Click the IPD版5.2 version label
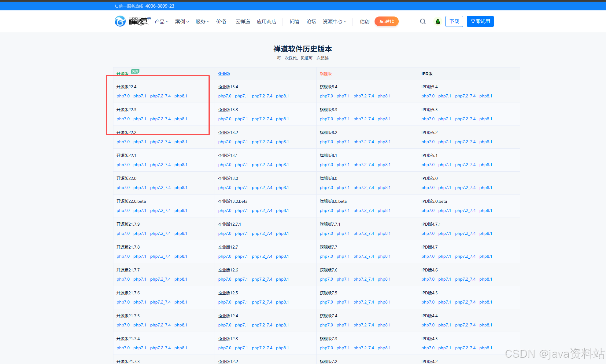The image size is (606, 364). (430, 133)
